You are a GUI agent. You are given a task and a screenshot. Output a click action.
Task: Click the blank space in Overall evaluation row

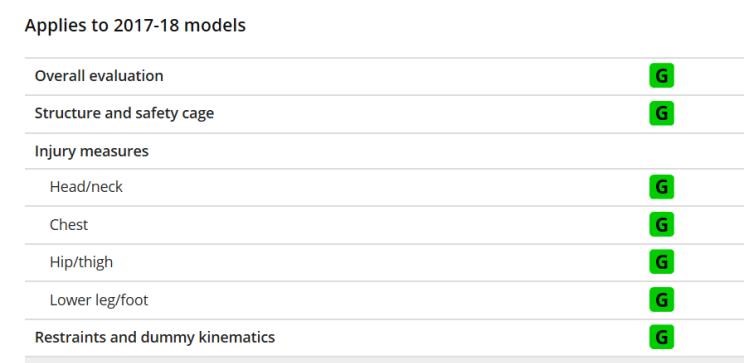tap(406, 76)
